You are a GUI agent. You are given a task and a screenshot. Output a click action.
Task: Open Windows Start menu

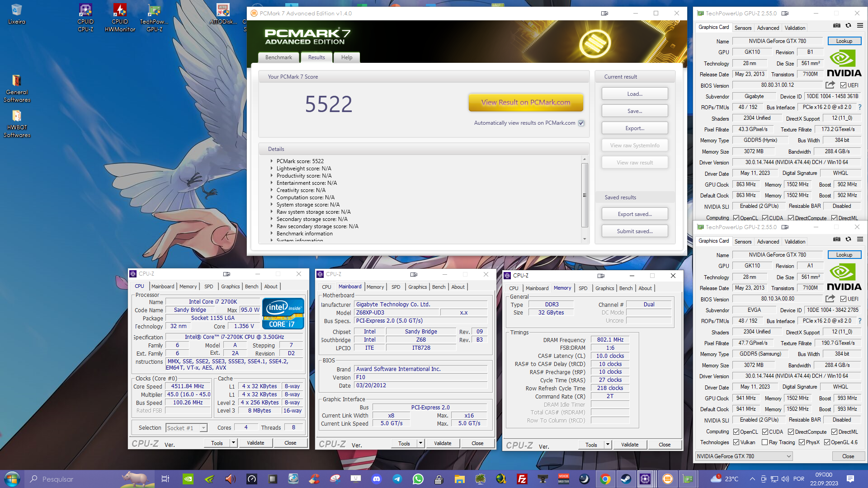click(x=12, y=479)
